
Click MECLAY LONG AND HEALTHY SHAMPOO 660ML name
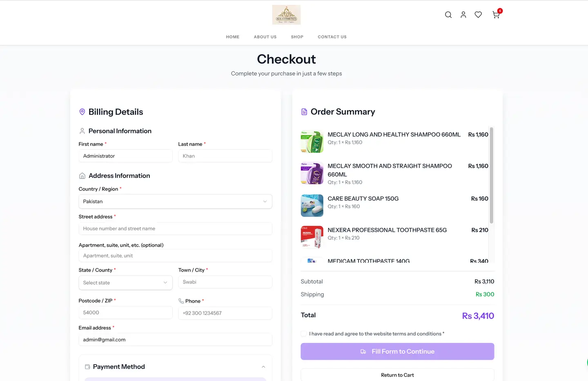click(394, 134)
